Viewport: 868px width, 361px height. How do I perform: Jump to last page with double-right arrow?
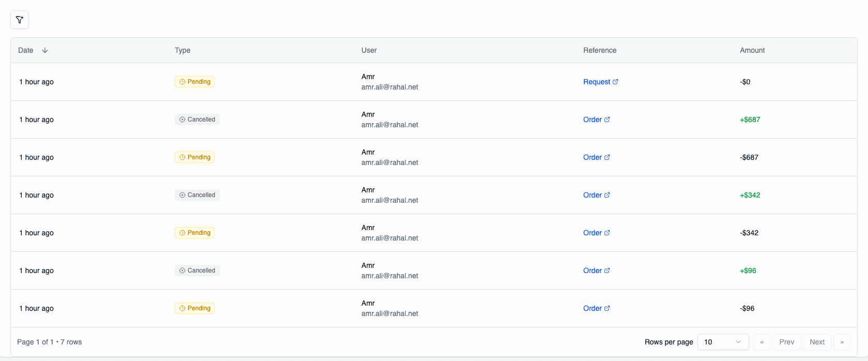842,342
